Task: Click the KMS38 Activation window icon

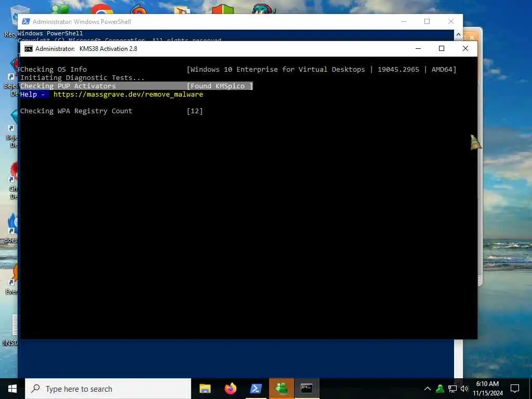Action: 29,48
